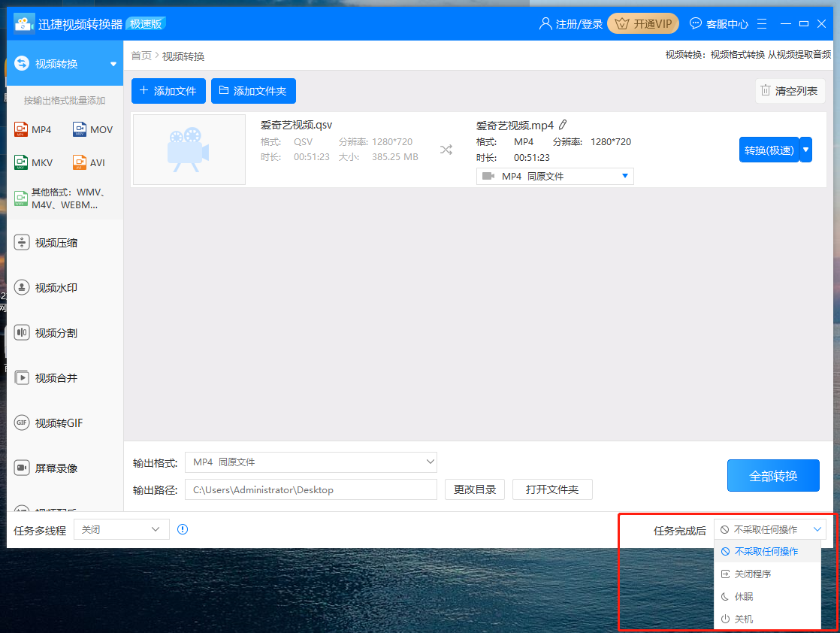Click the shuffle convert arrows icon
Image resolution: width=840 pixels, height=633 pixels.
point(446,150)
